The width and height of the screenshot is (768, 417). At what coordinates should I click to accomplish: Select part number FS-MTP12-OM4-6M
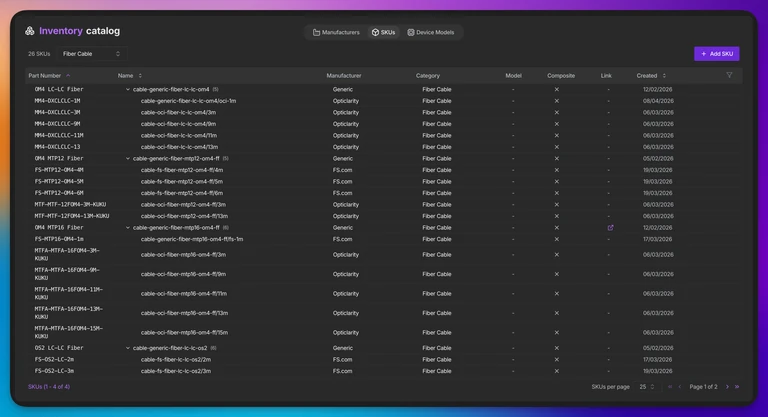(x=59, y=193)
